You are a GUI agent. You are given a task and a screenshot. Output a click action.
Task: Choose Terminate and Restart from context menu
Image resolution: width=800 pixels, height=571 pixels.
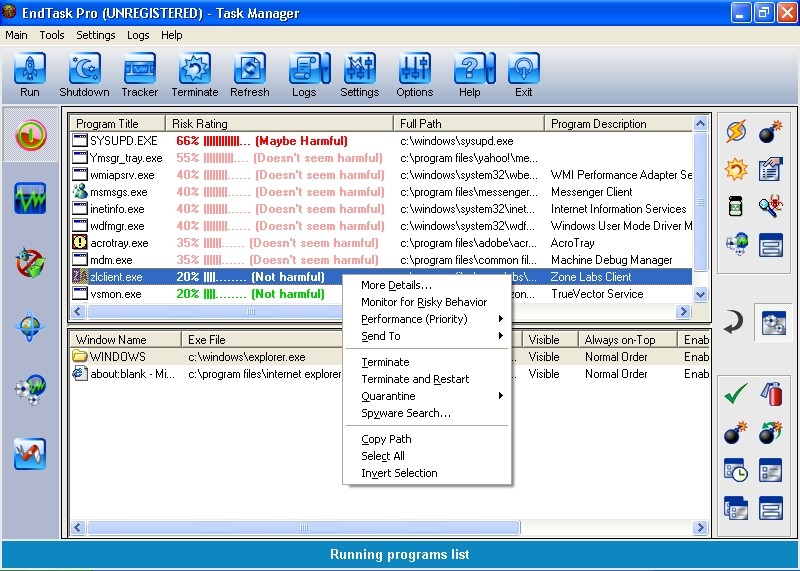(x=415, y=379)
